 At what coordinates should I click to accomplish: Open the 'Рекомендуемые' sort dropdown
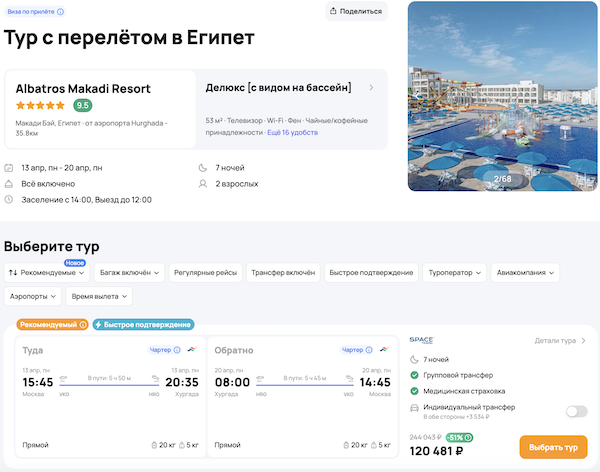point(47,272)
